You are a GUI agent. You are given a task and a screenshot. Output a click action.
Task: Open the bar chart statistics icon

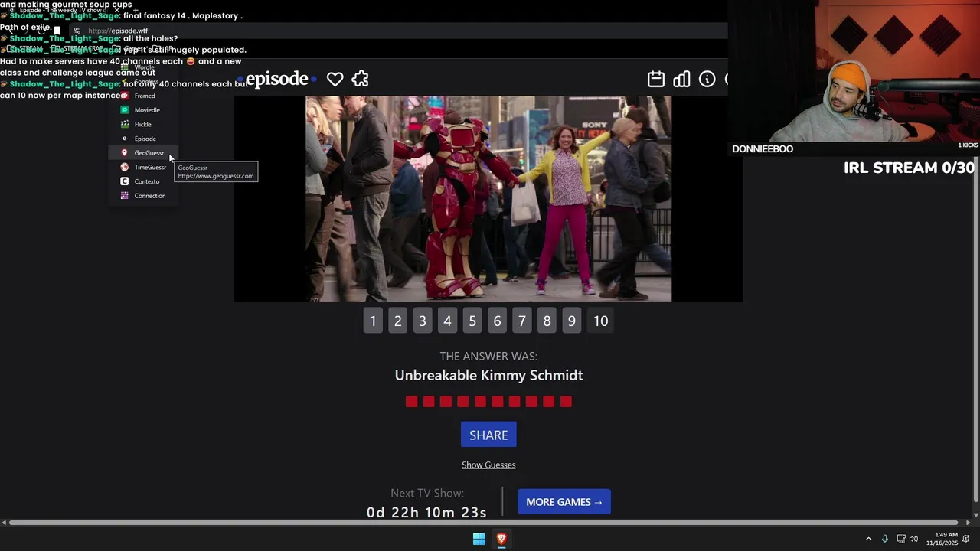[x=681, y=79]
